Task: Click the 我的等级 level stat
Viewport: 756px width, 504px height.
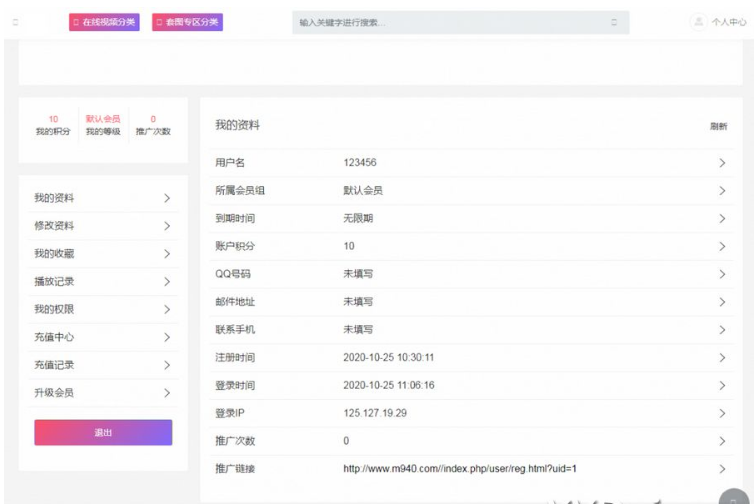Action: click(x=103, y=125)
